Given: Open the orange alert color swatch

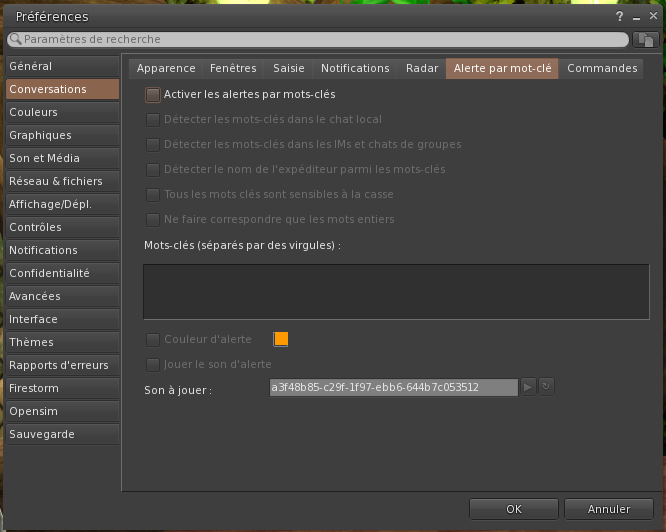Looking at the screenshot, I should pos(281,339).
